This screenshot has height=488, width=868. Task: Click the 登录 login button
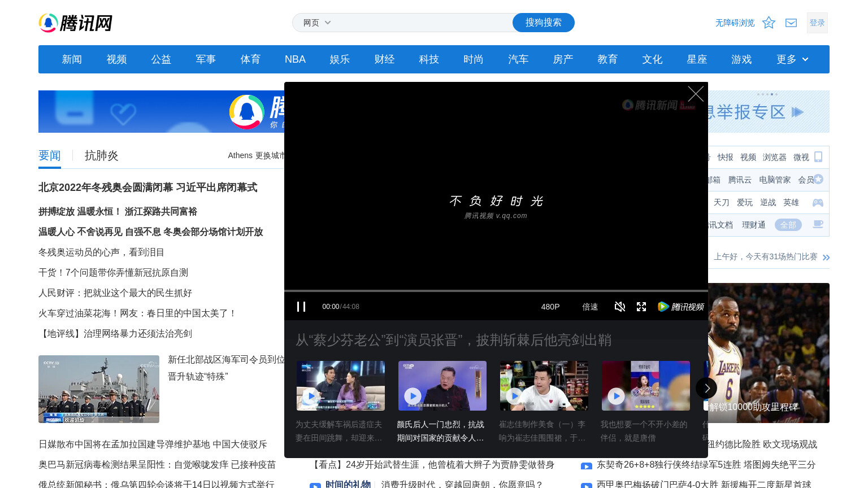click(x=817, y=23)
